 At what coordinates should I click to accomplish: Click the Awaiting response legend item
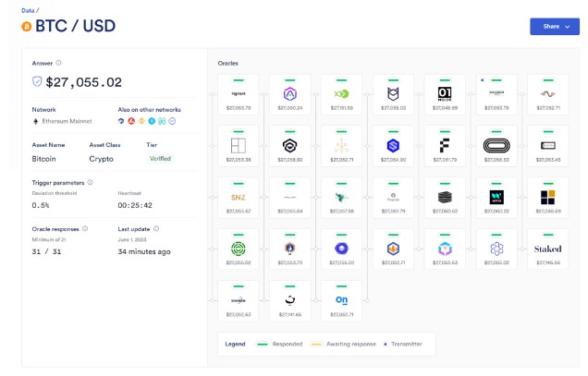351,344
